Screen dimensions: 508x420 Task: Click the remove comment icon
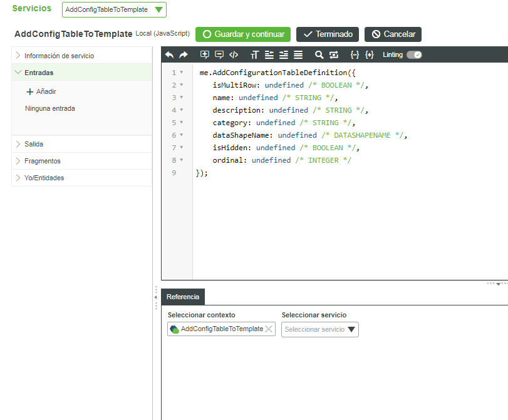point(219,55)
